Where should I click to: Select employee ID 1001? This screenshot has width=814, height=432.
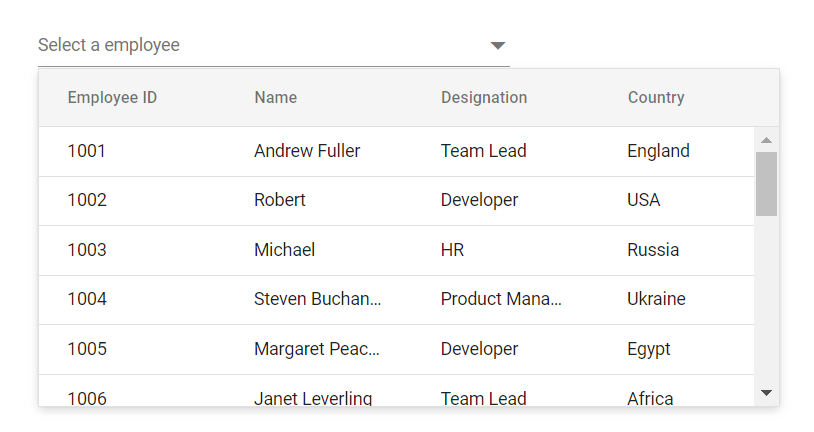coord(87,151)
